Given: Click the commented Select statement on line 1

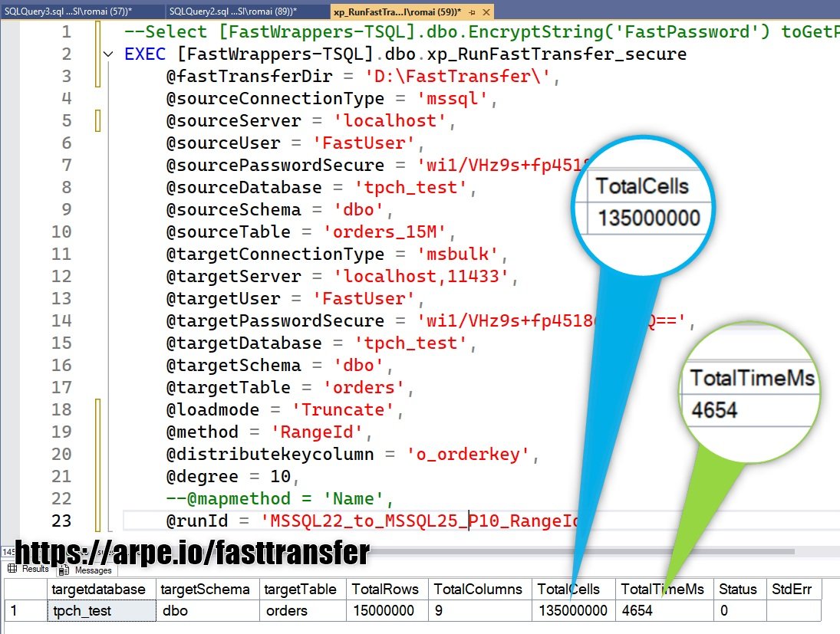Looking at the screenshot, I should (x=481, y=31).
